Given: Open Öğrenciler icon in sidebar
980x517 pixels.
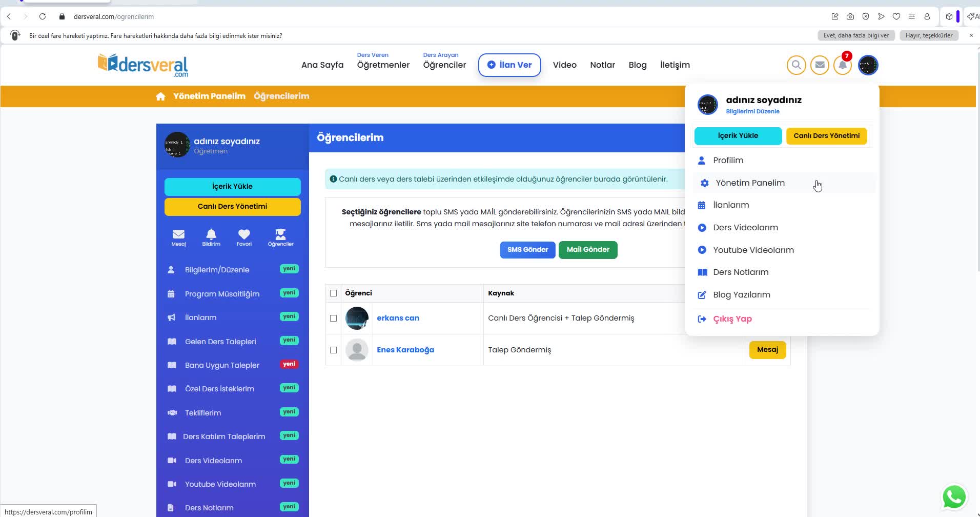Looking at the screenshot, I should pyautogui.click(x=280, y=237).
